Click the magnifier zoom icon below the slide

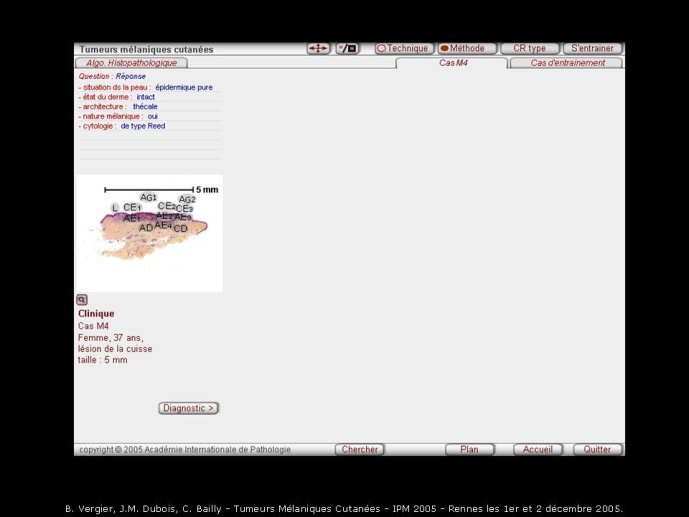82,300
